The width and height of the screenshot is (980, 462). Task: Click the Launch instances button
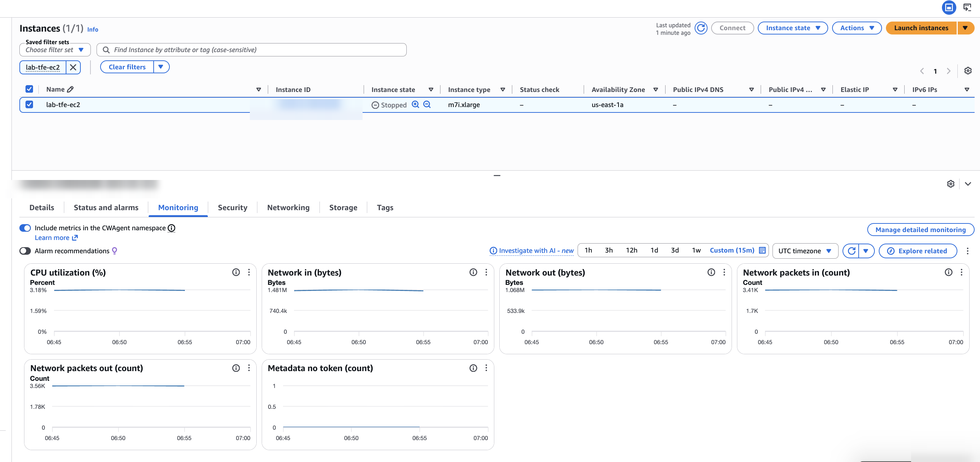(921, 28)
